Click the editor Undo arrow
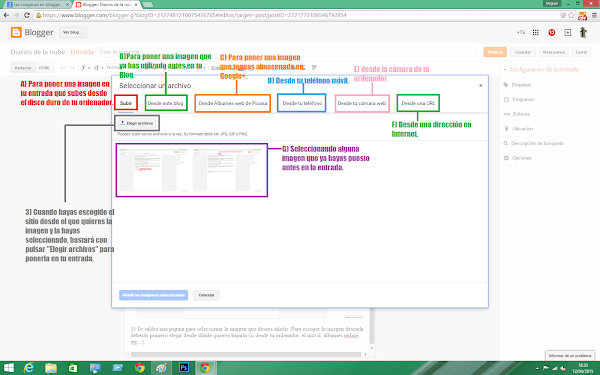Image resolution: width=600 pixels, height=375 pixels. 62,68
